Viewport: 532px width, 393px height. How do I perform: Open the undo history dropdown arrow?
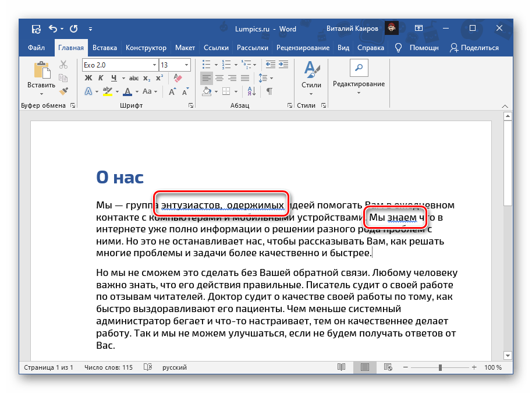pos(62,29)
